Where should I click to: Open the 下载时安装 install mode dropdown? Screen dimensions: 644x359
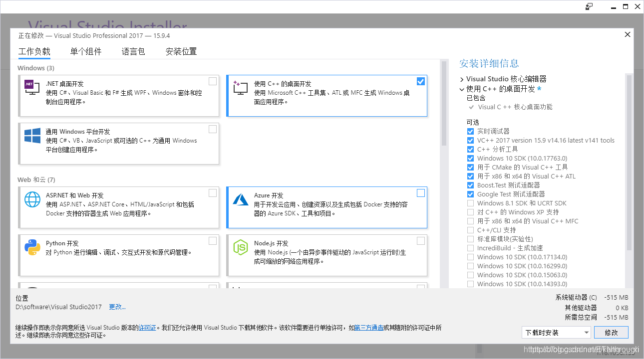tap(556, 333)
